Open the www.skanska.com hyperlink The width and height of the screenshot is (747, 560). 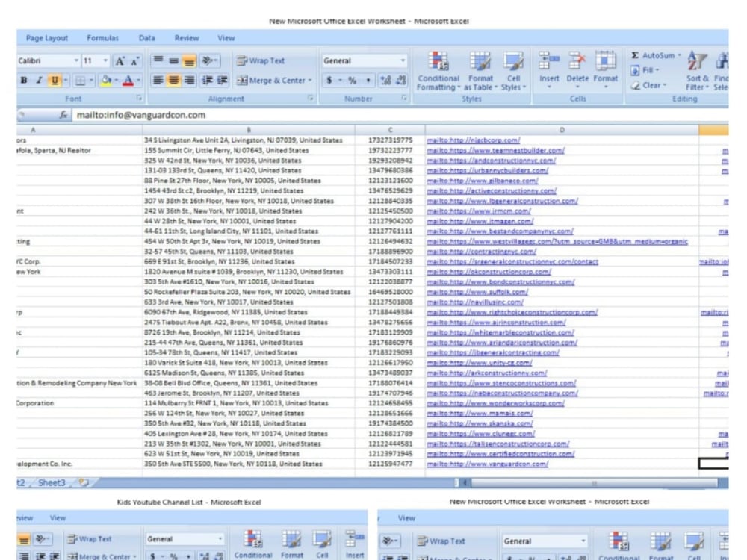point(480,423)
